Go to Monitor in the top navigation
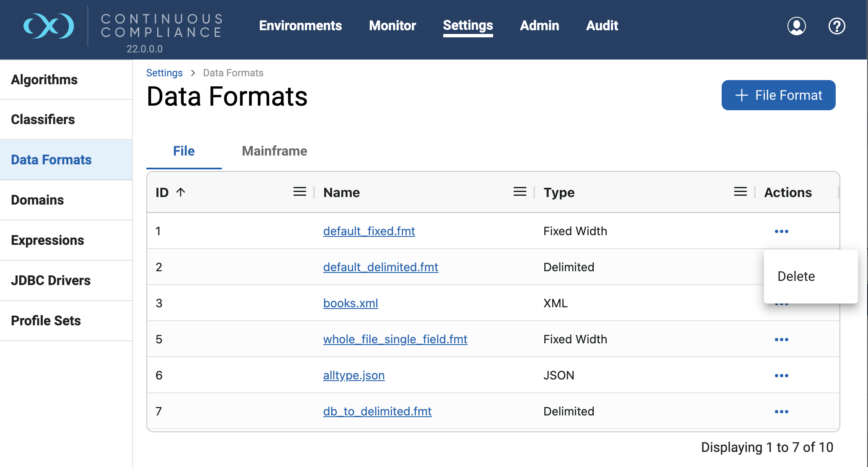The height and width of the screenshot is (467, 868). pyautogui.click(x=392, y=26)
